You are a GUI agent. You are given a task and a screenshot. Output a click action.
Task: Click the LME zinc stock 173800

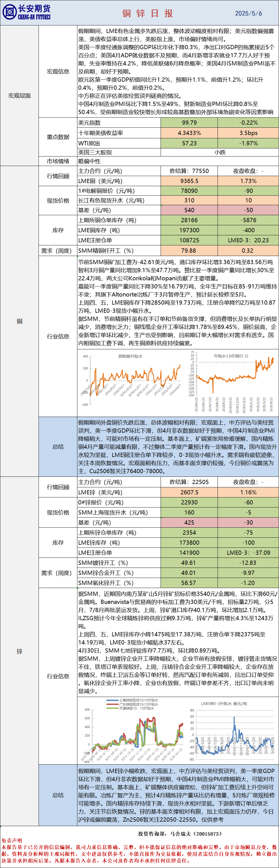point(189,543)
